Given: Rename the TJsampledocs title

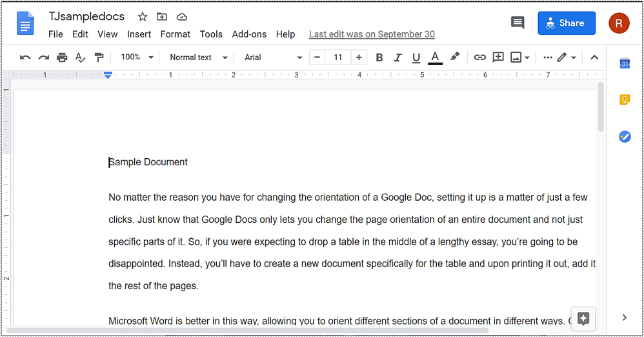Looking at the screenshot, I should click(86, 16).
